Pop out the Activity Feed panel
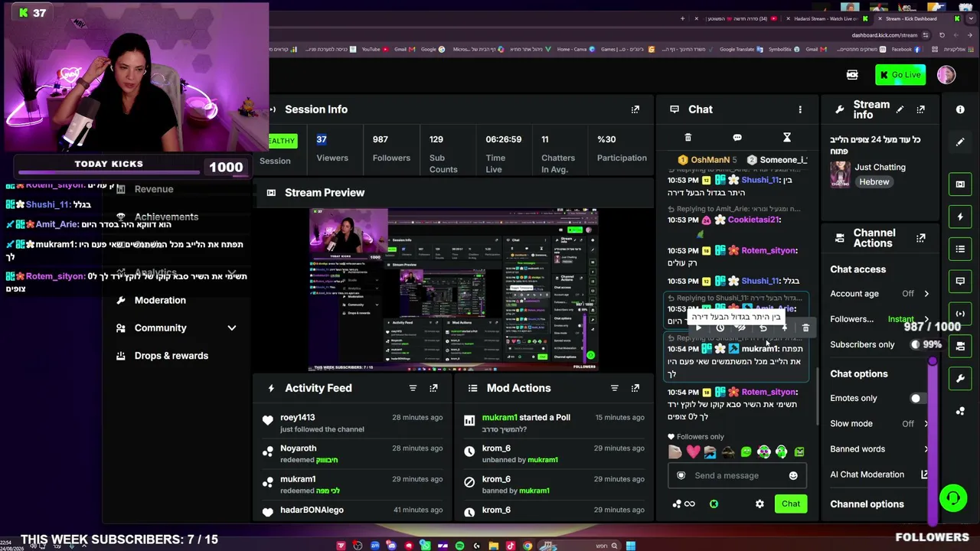Screen dimensions: 980x551 click(x=433, y=388)
